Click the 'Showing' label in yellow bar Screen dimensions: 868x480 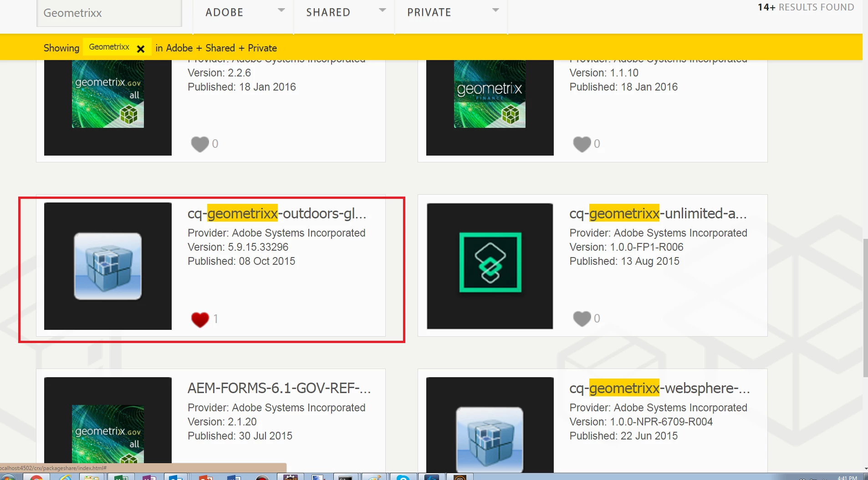pyautogui.click(x=61, y=48)
